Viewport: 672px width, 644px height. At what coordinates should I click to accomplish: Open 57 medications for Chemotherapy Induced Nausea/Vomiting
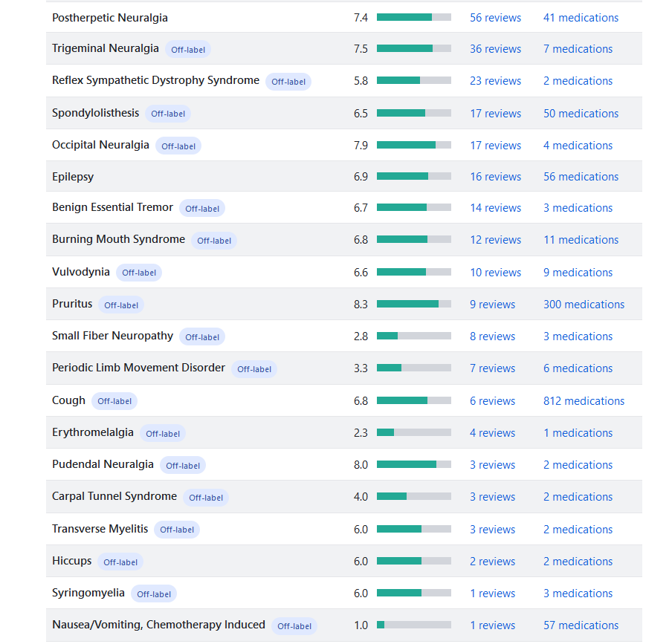(x=581, y=625)
